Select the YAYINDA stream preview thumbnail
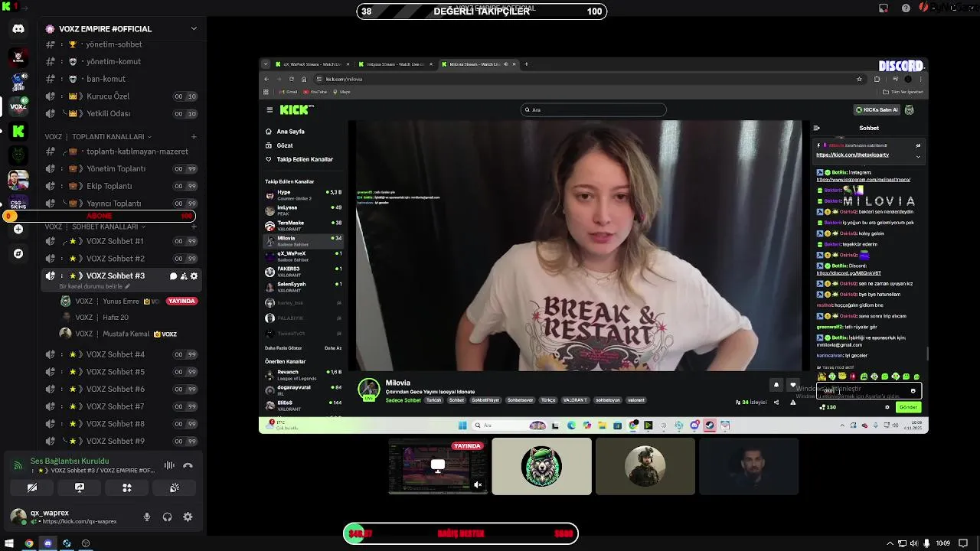The height and width of the screenshot is (551, 980). (438, 466)
